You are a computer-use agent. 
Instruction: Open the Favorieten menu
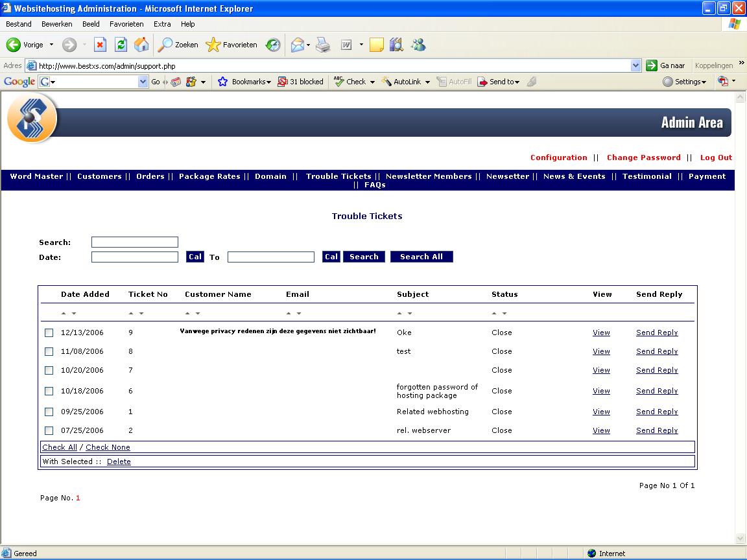pyautogui.click(x=126, y=24)
